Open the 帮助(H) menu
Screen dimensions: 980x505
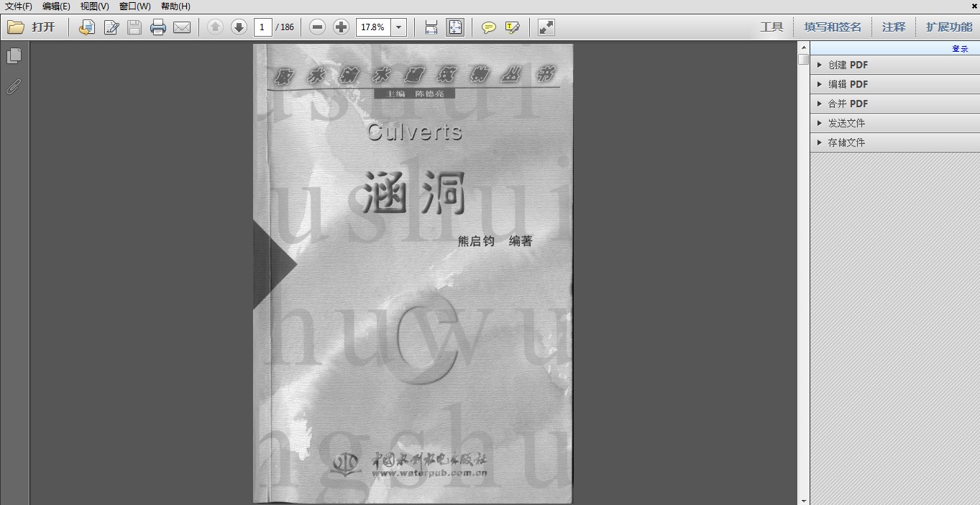[x=176, y=6]
